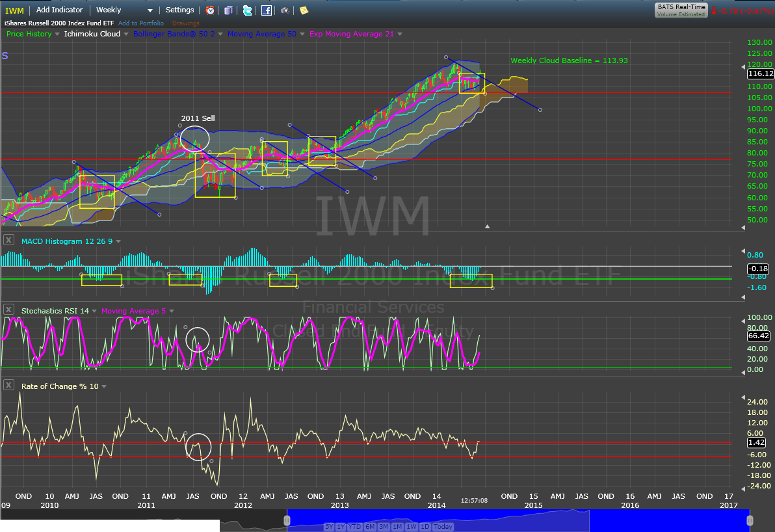The height and width of the screenshot is (532, 775).
Task: Select the 1Y range button
Action: coord(341,527)
